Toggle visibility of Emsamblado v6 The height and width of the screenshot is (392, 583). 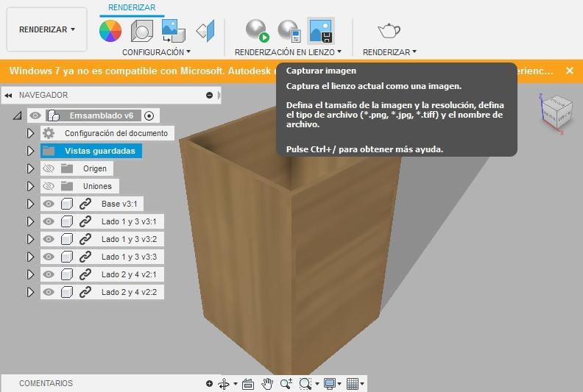coord(35,115)
